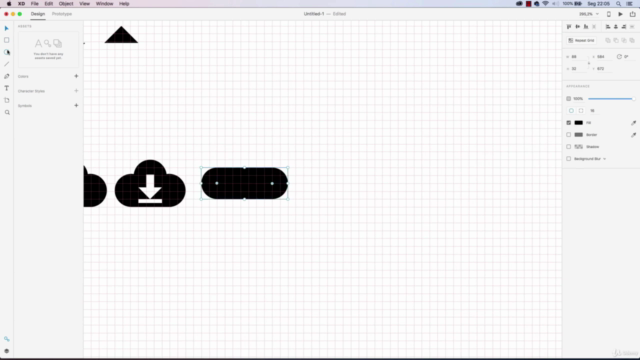Play the desktop preview

point(620,14)
